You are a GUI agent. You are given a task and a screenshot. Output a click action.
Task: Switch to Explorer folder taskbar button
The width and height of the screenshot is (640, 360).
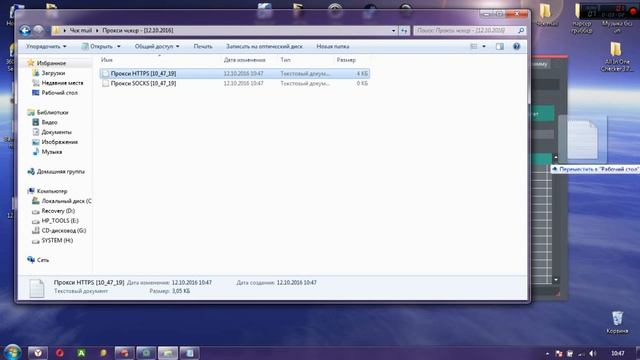(x=167, y=353)
